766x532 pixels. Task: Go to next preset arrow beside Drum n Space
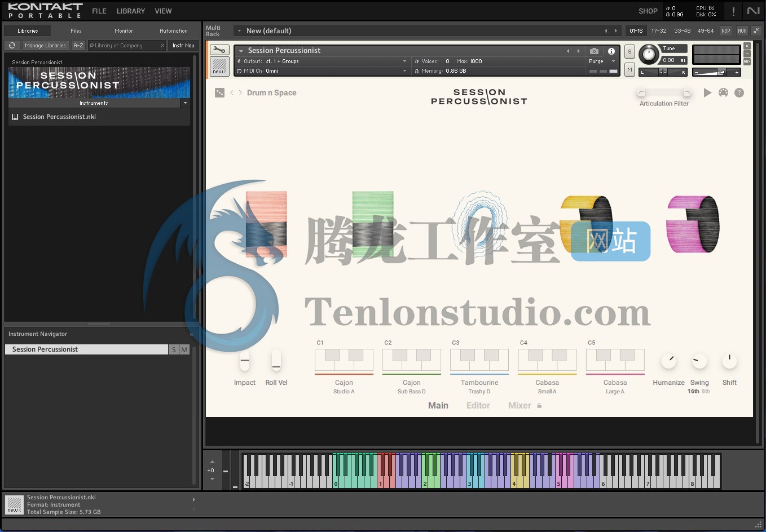tap(240, 92)
